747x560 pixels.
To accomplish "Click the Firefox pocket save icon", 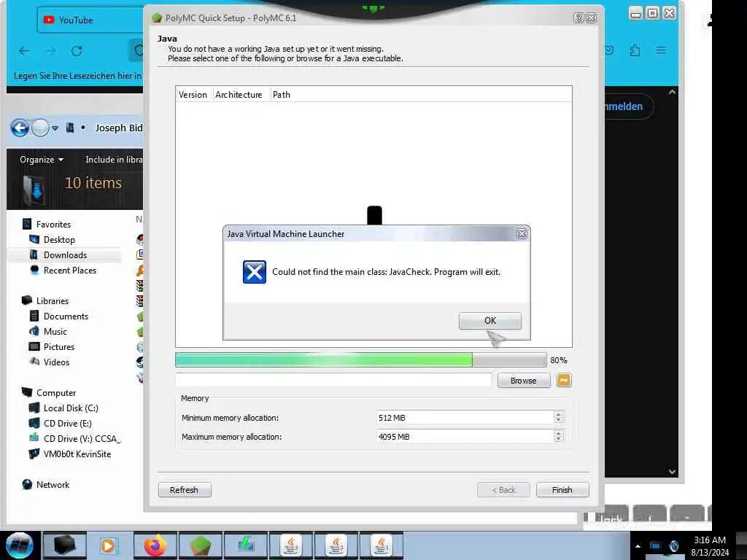I will pyautogui.click(x=609, y=50).
